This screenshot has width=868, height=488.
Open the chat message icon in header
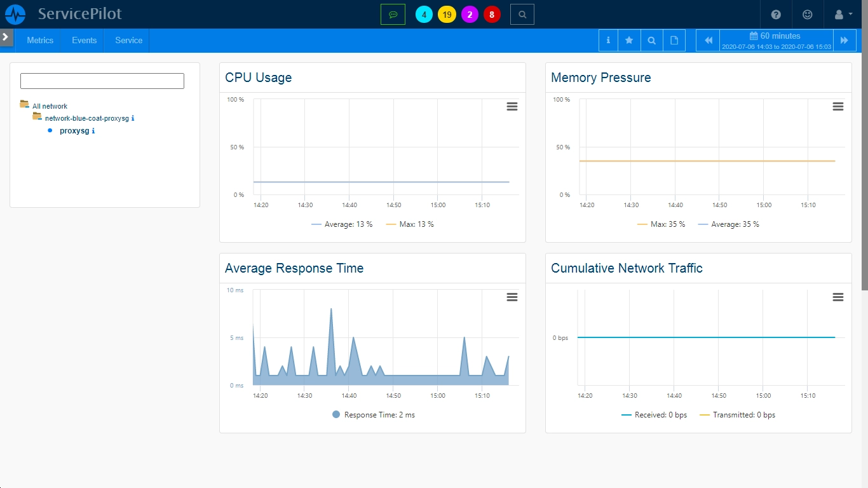pyautogui.click(x=393, y=14)
